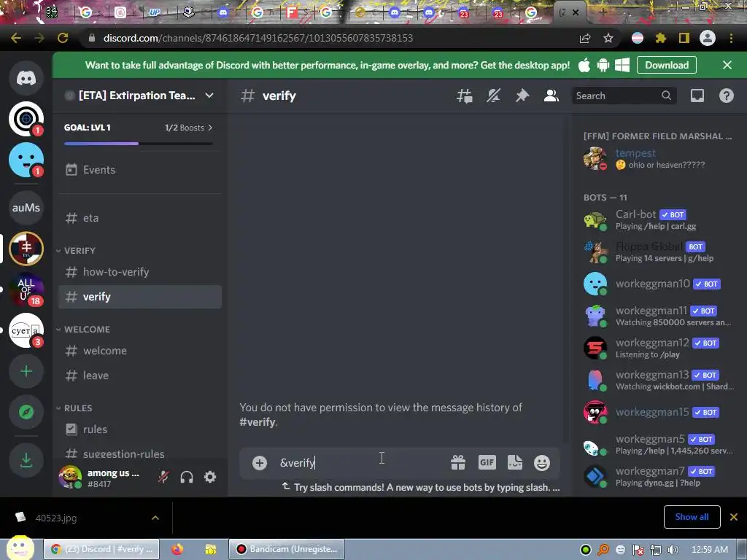The height and width of the screenshot is (560, 747).
Task: Open the All Of Us server
Action: (26, 289)
